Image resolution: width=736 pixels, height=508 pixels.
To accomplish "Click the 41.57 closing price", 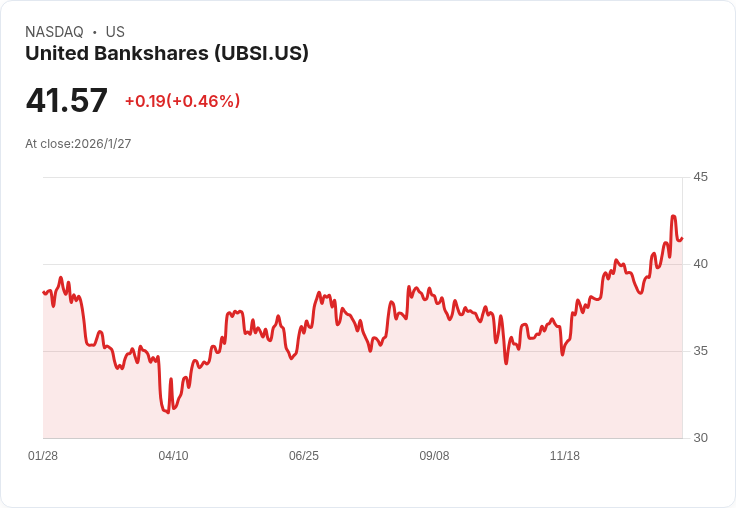I will coord(67,101).
